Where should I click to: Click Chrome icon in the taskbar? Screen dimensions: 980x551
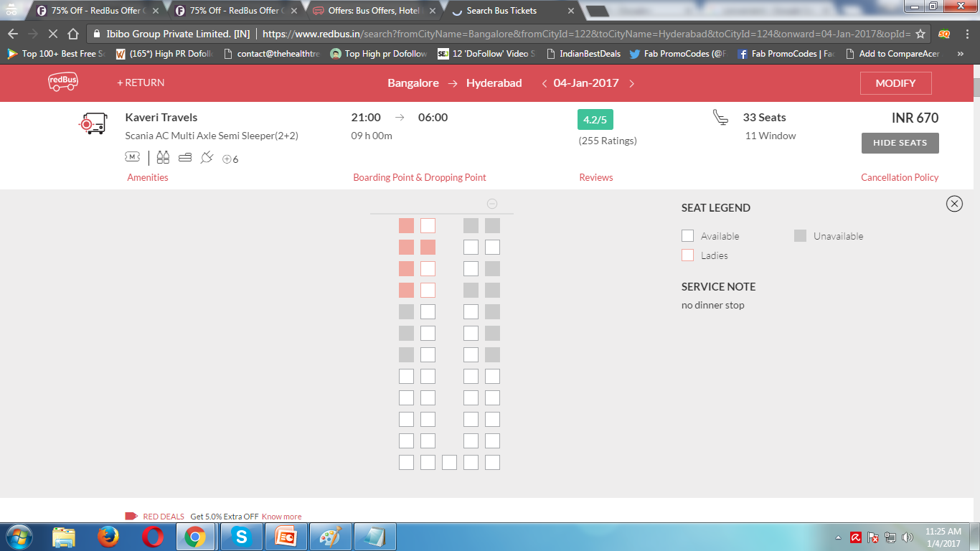(195, 537)
